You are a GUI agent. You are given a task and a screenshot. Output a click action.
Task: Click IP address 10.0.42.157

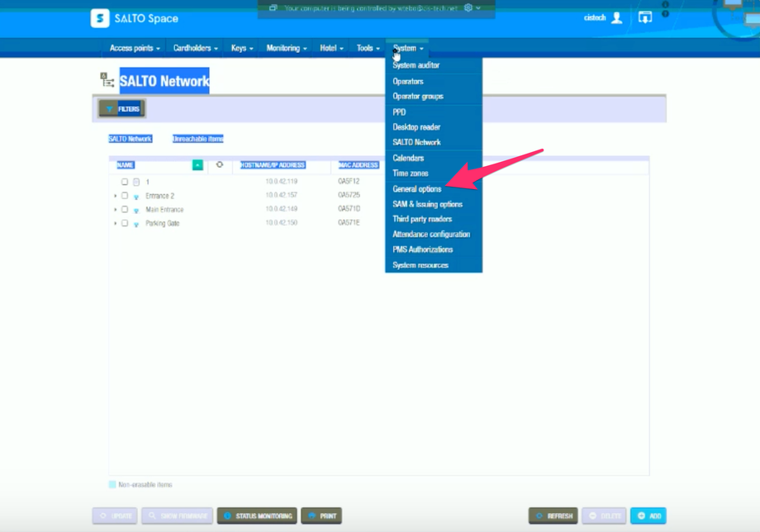pyautogui.click(x=282, y=195)
